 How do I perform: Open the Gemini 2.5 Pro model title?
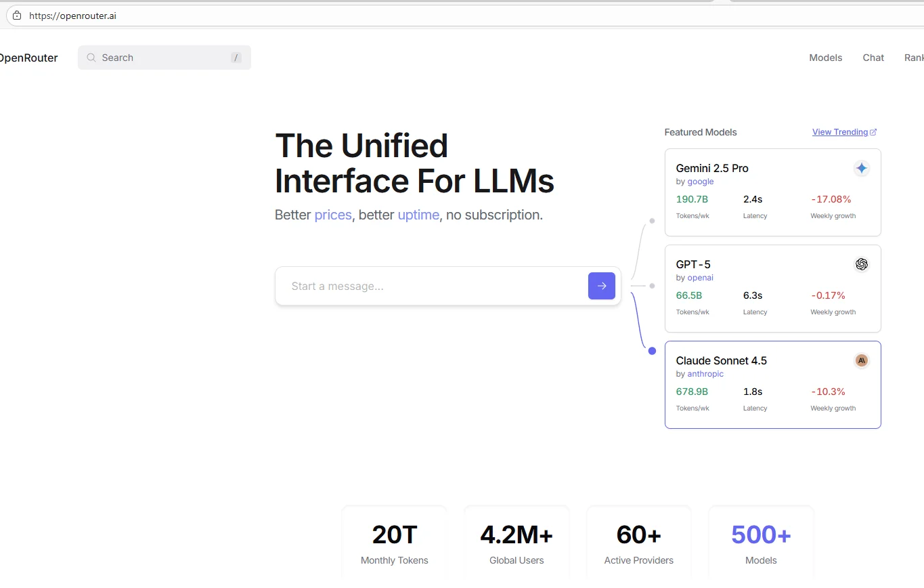click(712, 168)
